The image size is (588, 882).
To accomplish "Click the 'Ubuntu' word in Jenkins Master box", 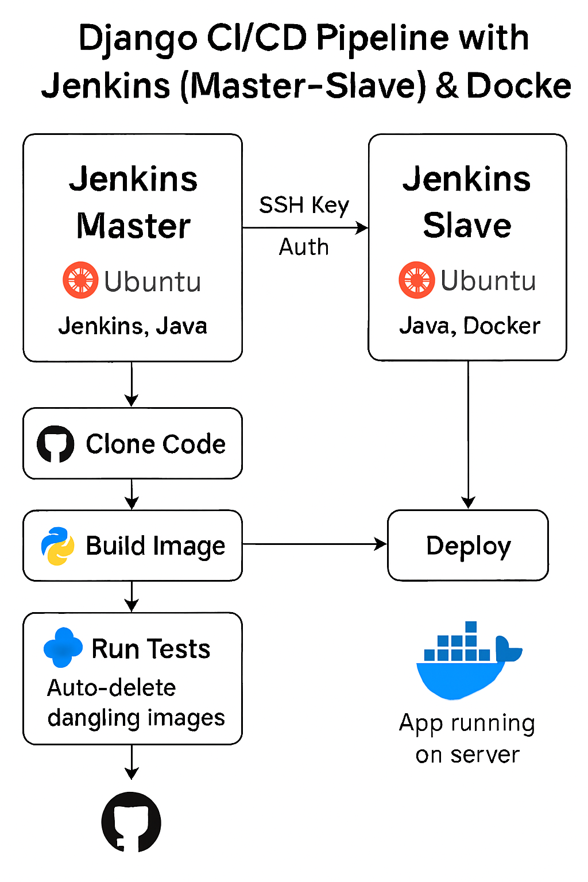I will coord(153,281).
